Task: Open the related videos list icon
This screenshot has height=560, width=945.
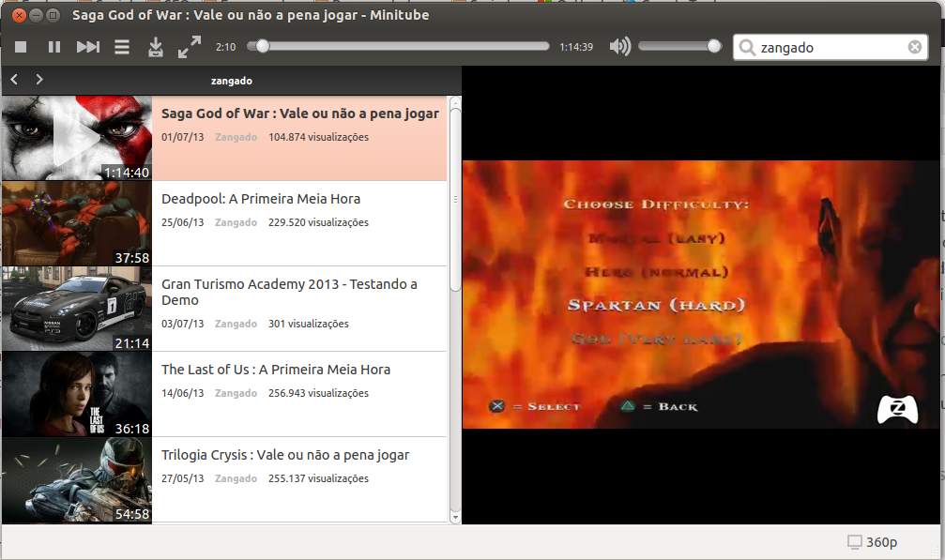Action: coord(122,47)
